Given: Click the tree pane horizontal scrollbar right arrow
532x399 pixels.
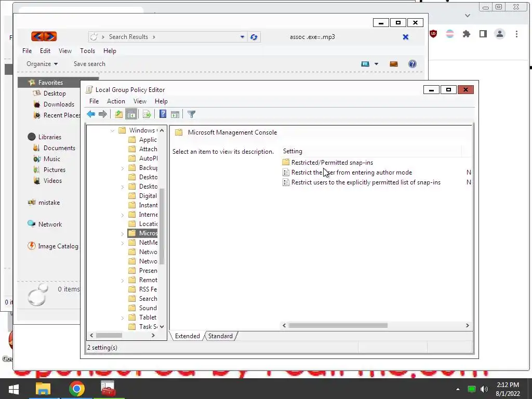Looking at the screenshot, I should click(x=153, y=336).
